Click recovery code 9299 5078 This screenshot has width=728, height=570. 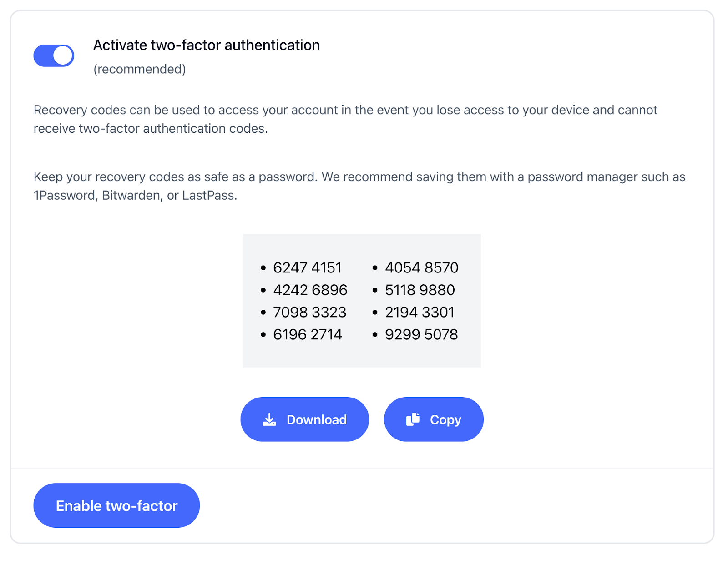pos(421,334)
